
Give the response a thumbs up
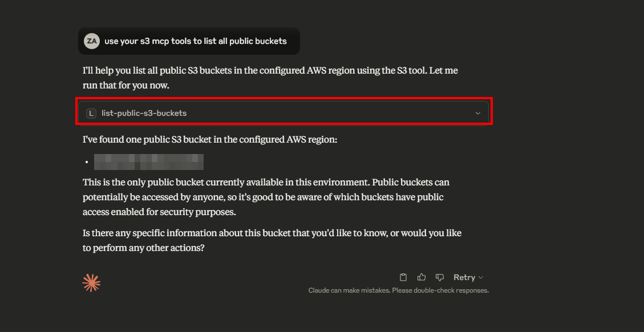point(422,277)
